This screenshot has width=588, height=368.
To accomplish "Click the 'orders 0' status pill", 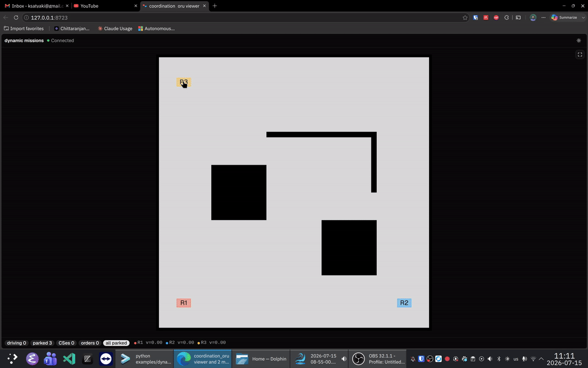I will 90,343.
